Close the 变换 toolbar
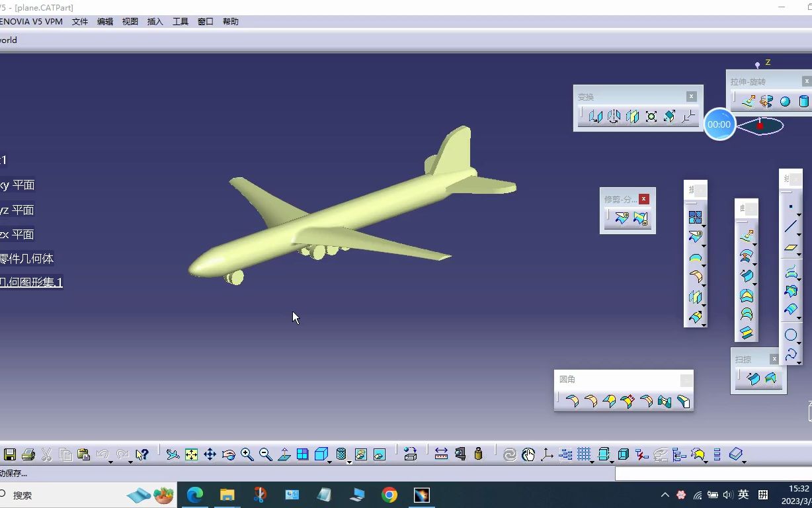 tap(692, 97)
